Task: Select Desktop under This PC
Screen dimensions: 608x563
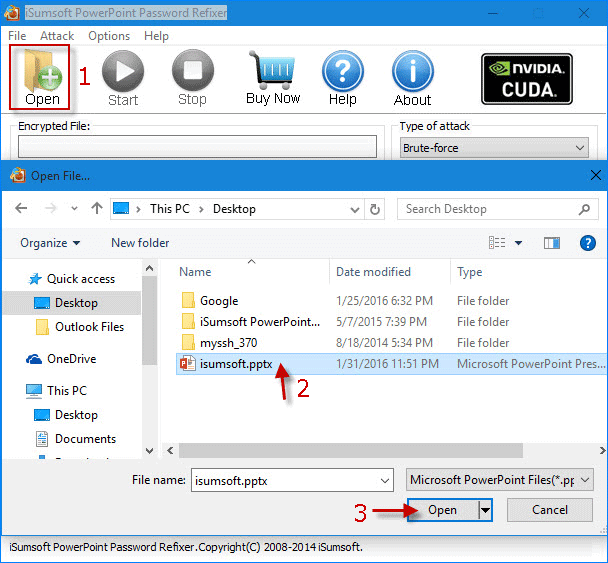Action: pos(66,414)
